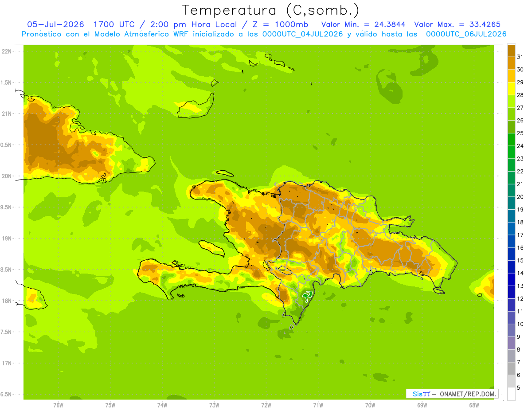Screen dimensions: 532x411
Task: Pick the dark brown swatch above 31
Action: pyautogui.click(x=511, y=51)
